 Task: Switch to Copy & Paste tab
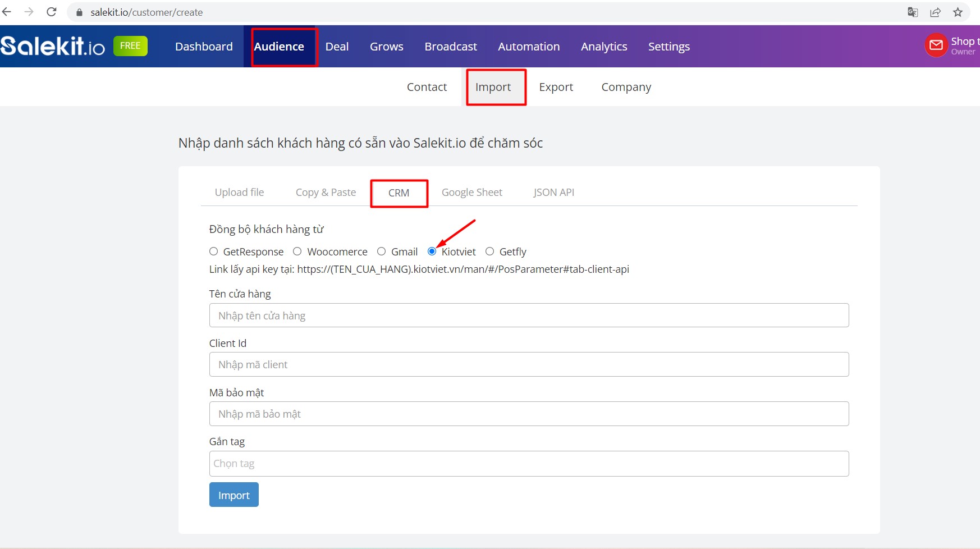(x=326, y=192)
